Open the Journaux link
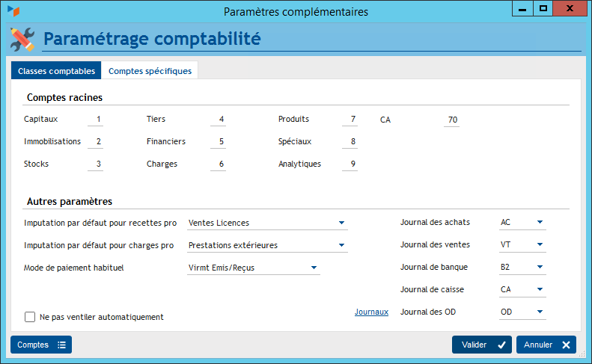Screen dimensions: 592x364 371,312
